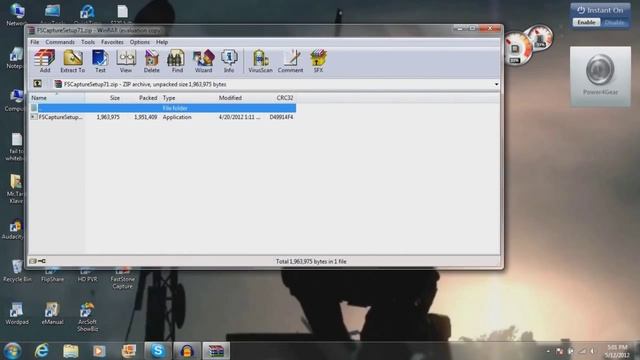The height and width of the screenshot is (360, 640).
Task: Select the FastStone Capture desktop shortcut
Action: 122,278
